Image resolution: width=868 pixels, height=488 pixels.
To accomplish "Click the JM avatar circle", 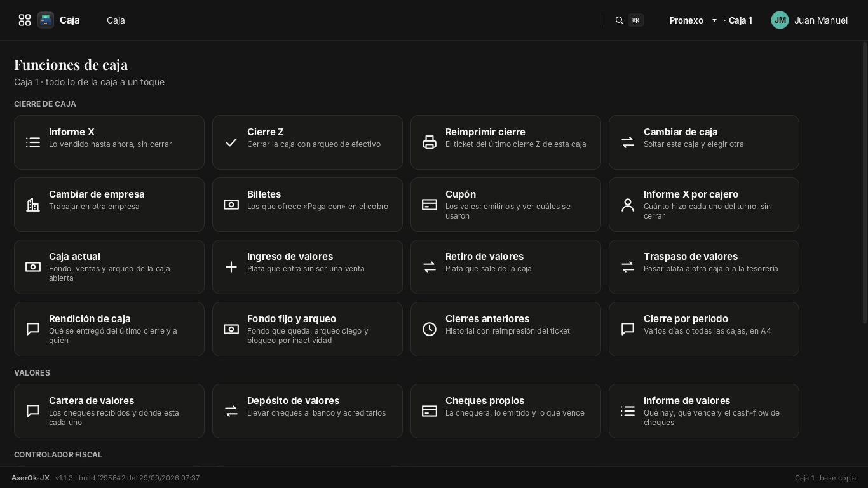I will [x=780, y=20].
